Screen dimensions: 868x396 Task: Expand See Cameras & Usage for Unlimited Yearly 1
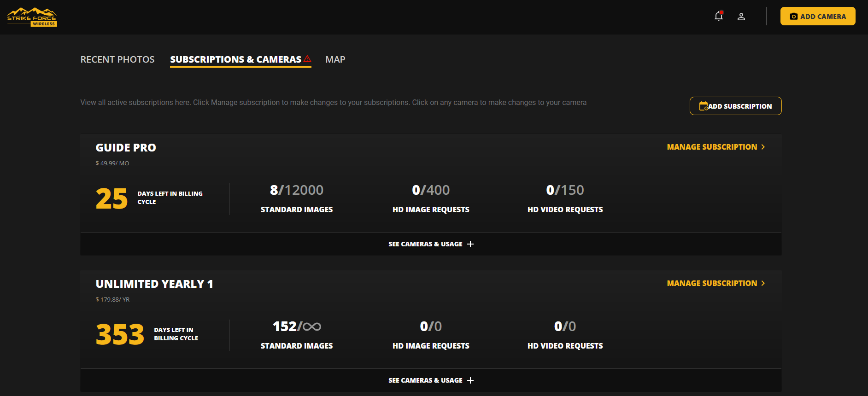coord(425,380)
